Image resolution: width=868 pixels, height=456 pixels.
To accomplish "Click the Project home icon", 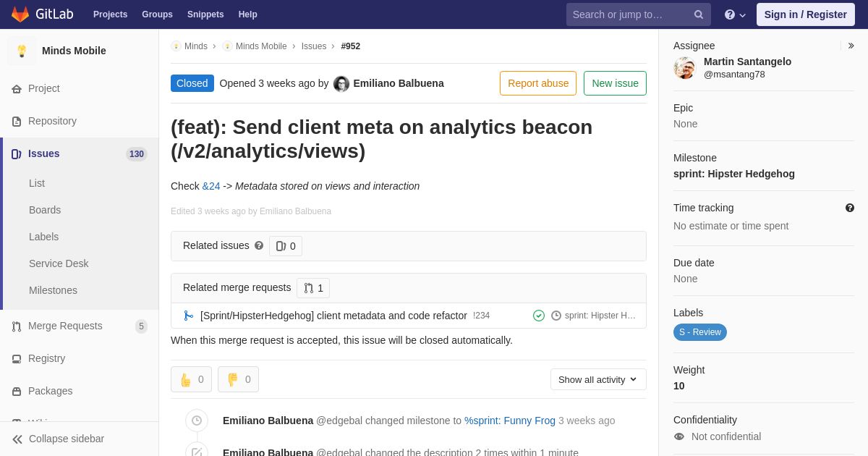I will 17,89.
